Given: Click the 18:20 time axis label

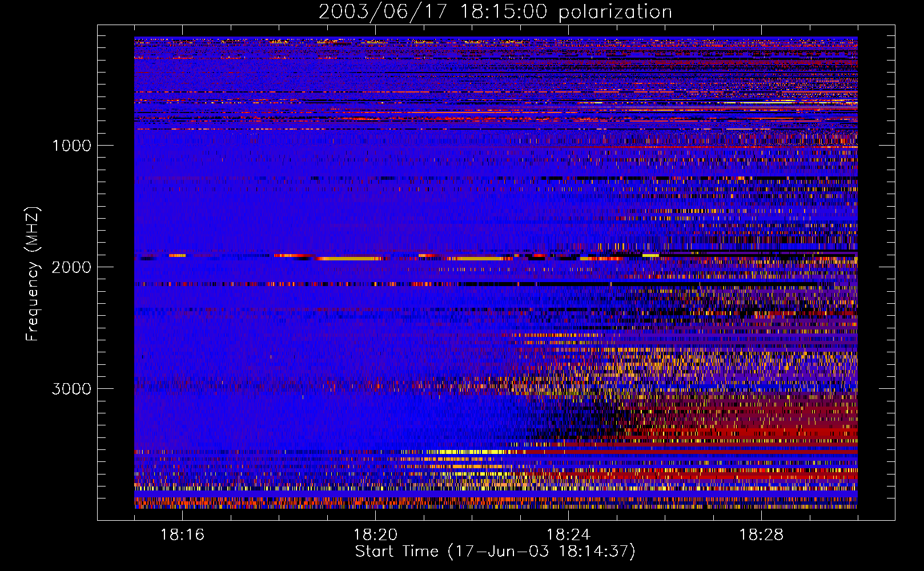Looking at the screenshot, I should coord(375,535).
